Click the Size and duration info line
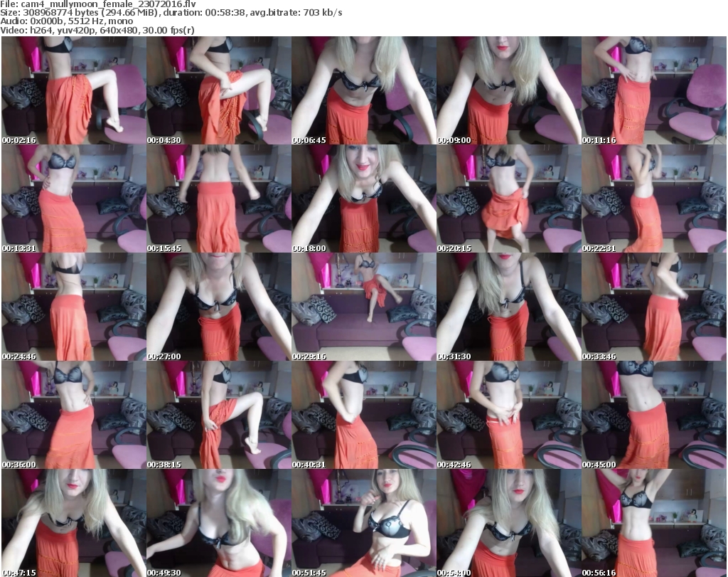This screenshot has height=577, width=728. (171, 13)
